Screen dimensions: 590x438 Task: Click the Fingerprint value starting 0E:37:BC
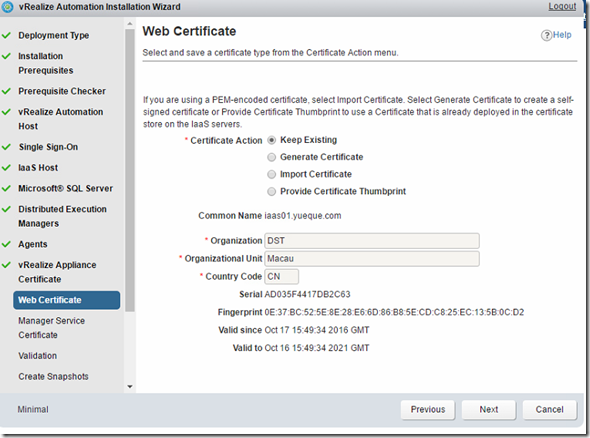click(394, 312)
